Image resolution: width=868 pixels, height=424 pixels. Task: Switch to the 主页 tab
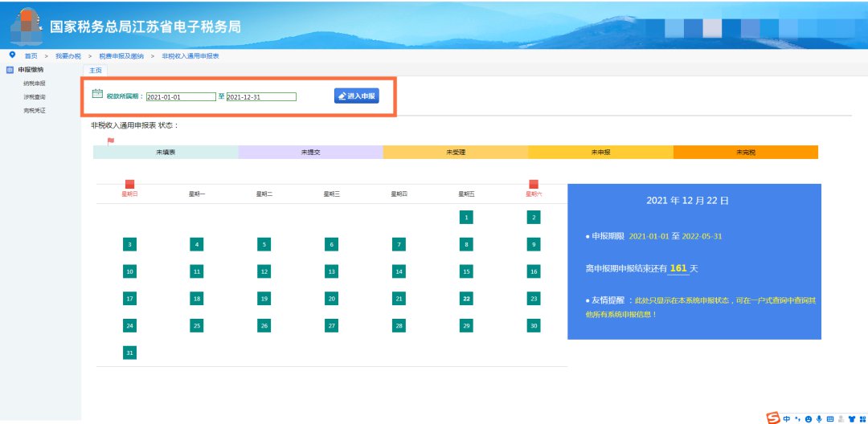(x=95, y=71)
